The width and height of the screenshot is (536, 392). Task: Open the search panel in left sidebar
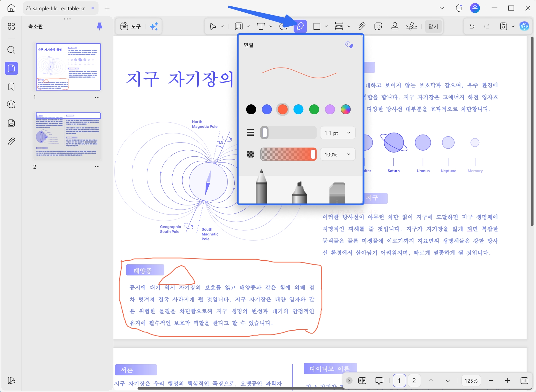(11, 50)
